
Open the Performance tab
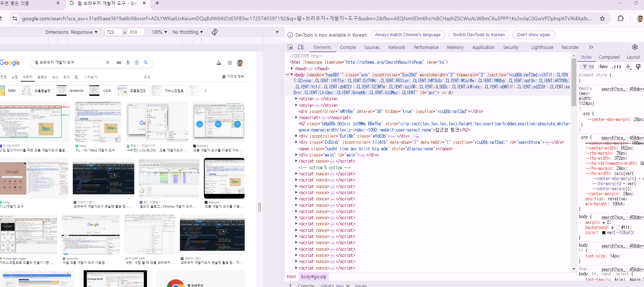[x=426, y=47]
